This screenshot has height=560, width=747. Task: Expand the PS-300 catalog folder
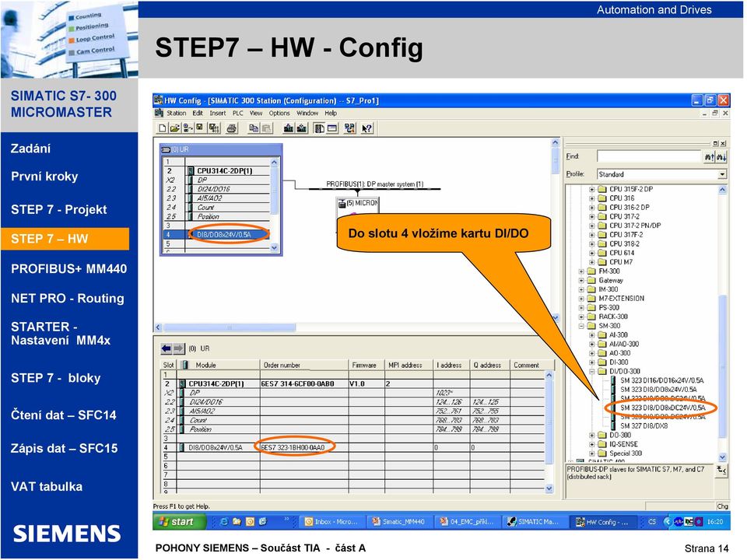pyautogui.click(x=581, y=308)
